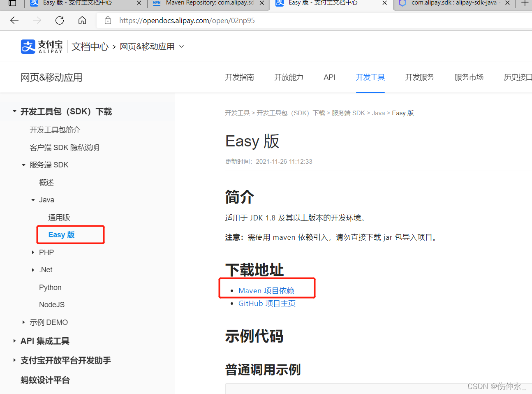Expand the 示例 DEMO node
The width and height of the screenshot is (532, 394).
[x=23, y=322]
